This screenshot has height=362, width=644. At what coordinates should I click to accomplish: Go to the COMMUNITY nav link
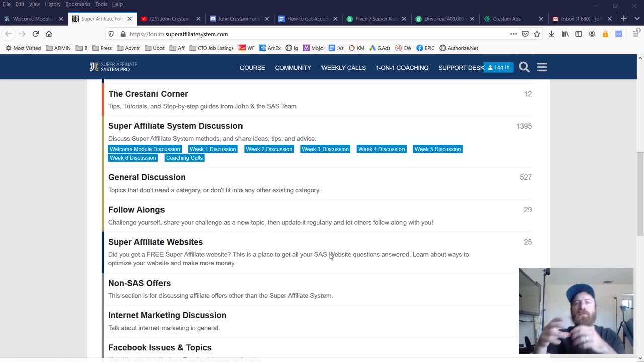[293, 68]
